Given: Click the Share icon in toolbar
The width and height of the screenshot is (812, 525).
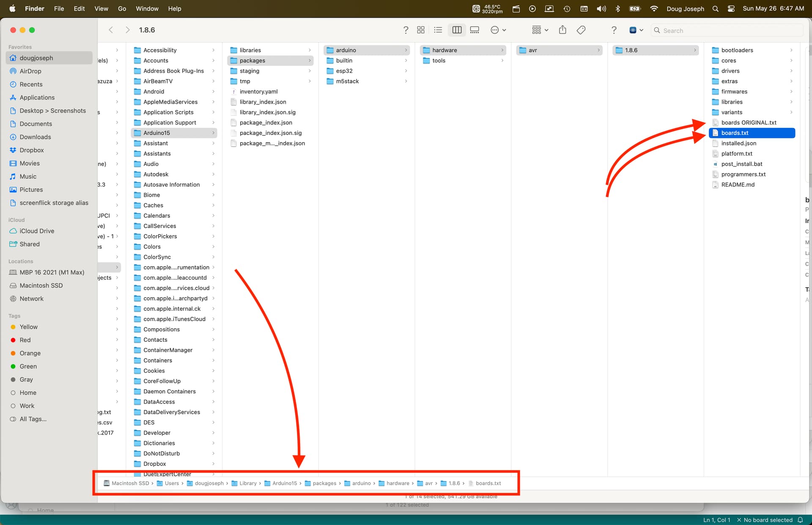Looking at the screenshot, I should 562,30.
